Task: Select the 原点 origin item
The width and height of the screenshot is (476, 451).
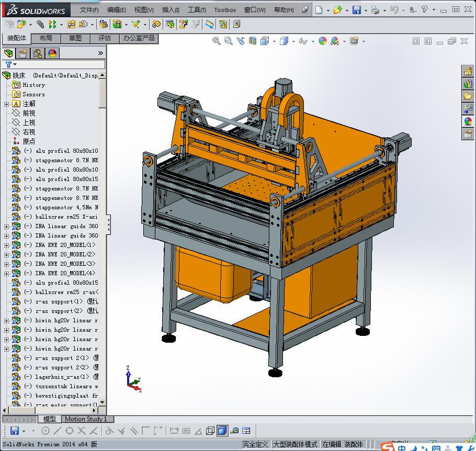Action: 29,141
